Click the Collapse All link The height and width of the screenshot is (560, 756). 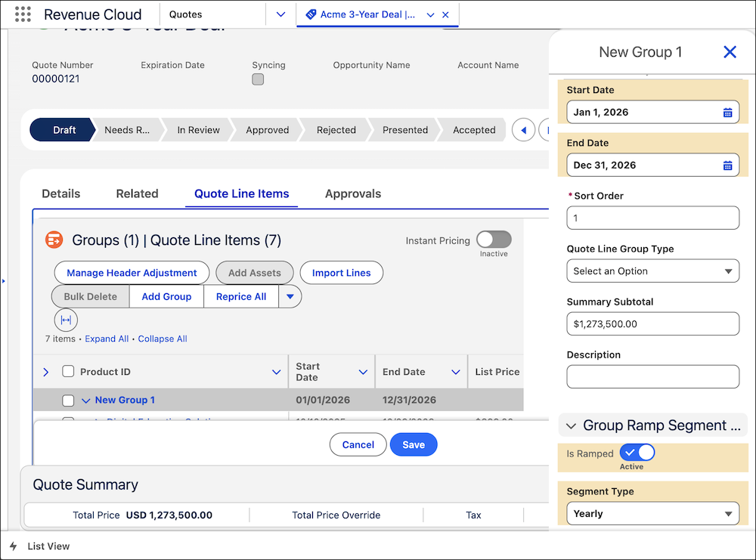tap(163, 339)
